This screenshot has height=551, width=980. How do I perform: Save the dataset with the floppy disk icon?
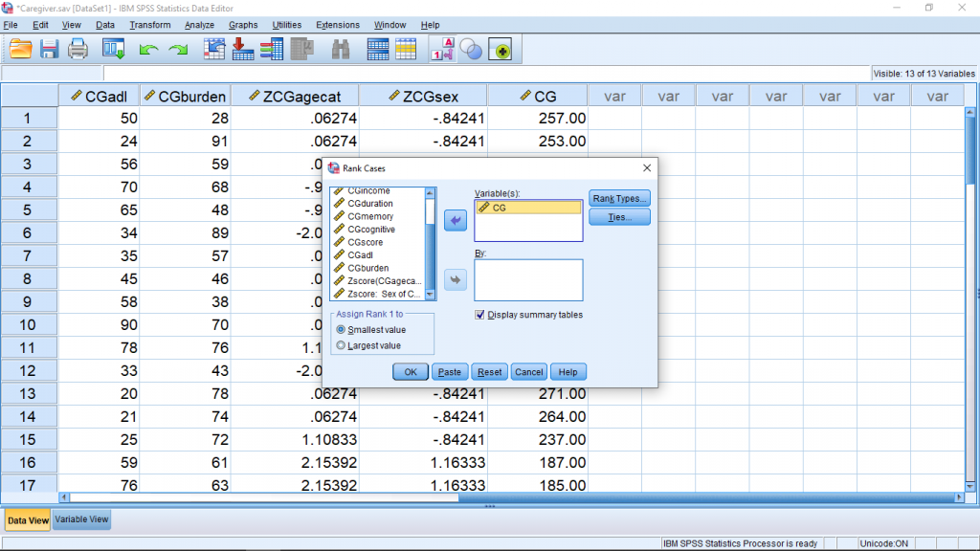[49, 50]
